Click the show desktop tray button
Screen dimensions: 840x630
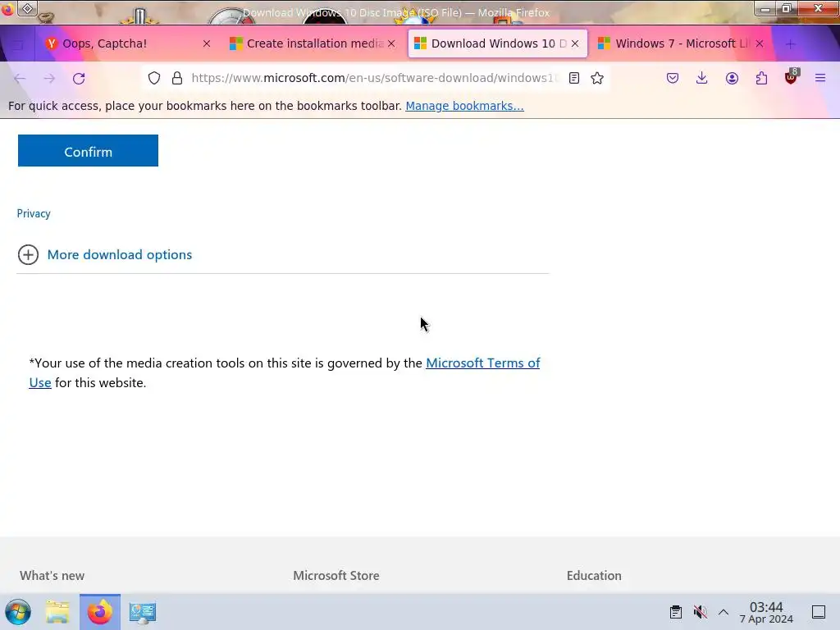[818, 612]
